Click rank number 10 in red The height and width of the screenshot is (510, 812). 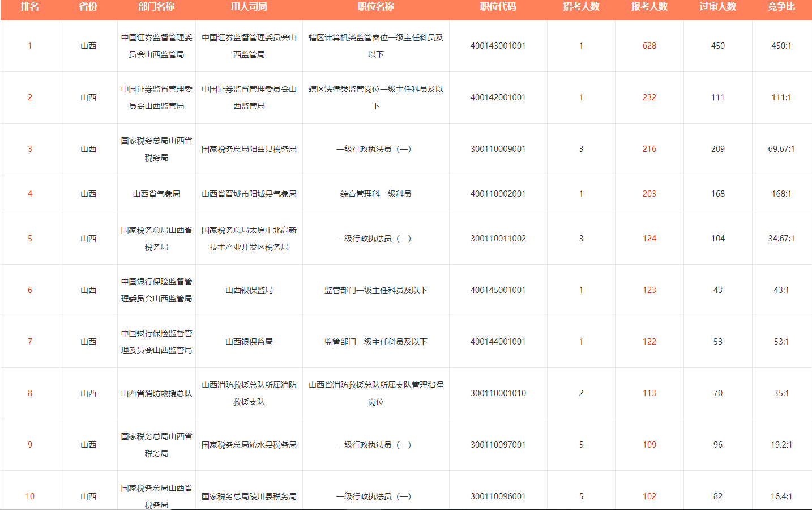tap(30, 496)
